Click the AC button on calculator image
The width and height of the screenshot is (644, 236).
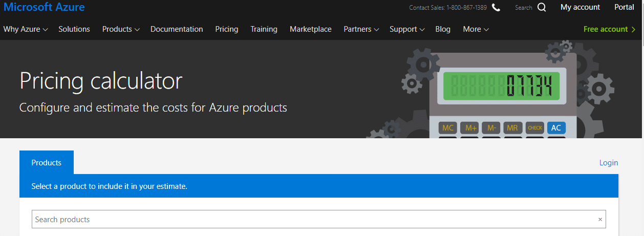tap(556, 127)
